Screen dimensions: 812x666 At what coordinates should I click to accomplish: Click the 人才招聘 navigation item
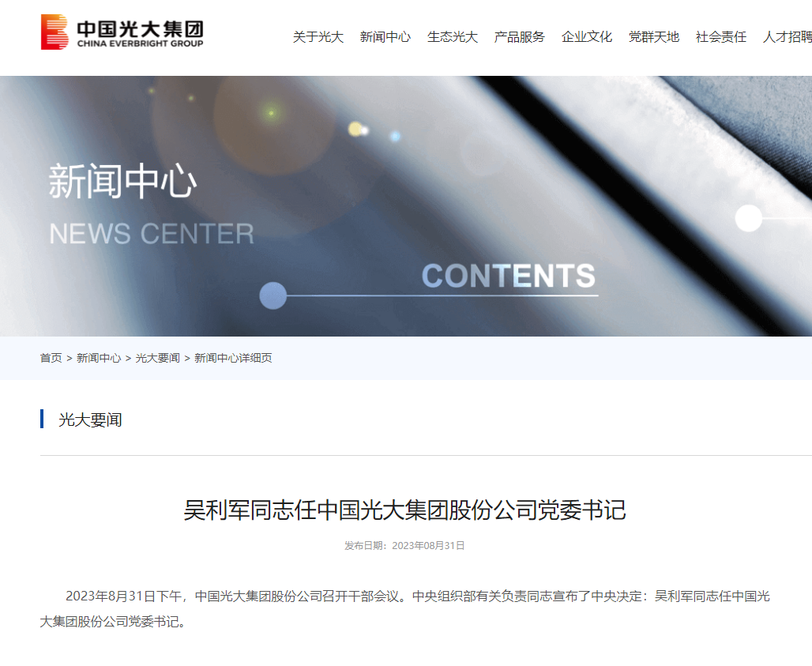[787, 36]
